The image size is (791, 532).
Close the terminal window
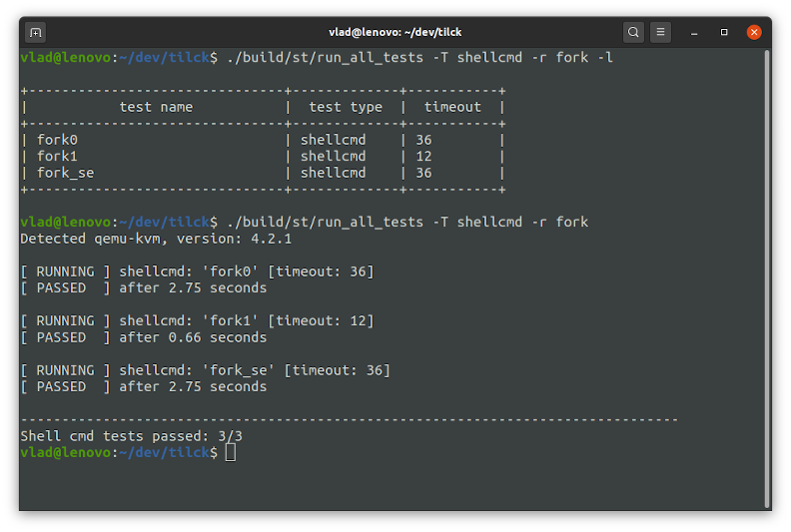(754, 33)
